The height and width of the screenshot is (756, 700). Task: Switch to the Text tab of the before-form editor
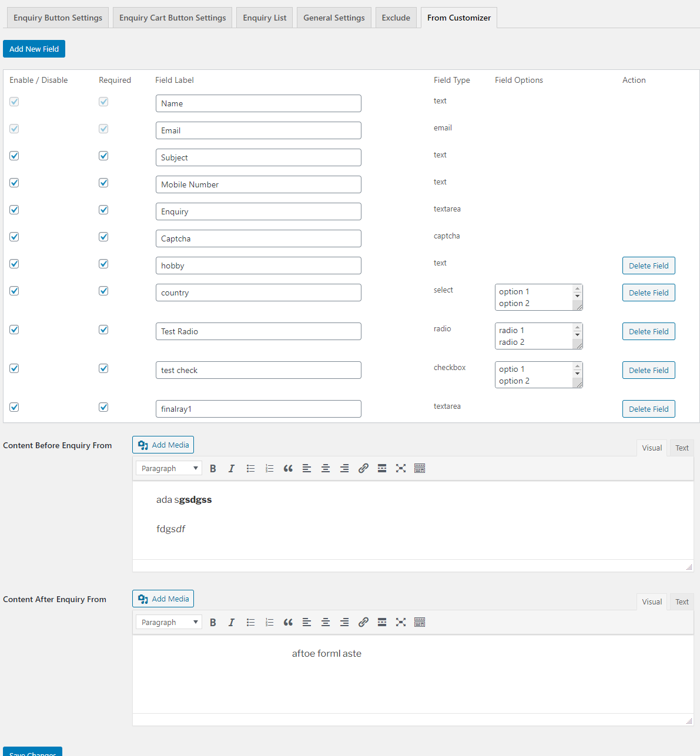pos(681,448)
